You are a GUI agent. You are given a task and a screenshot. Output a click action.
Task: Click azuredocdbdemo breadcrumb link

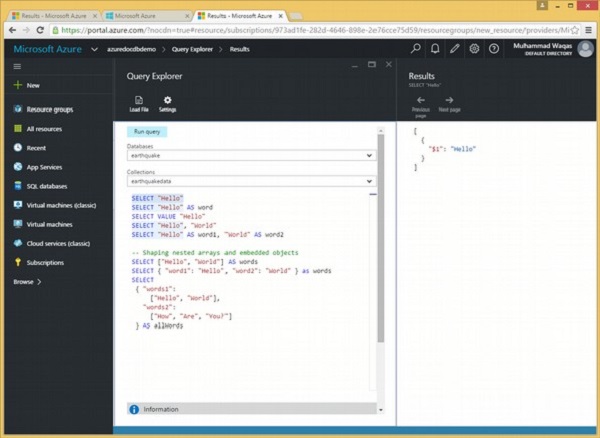click(x=131, y=48)
